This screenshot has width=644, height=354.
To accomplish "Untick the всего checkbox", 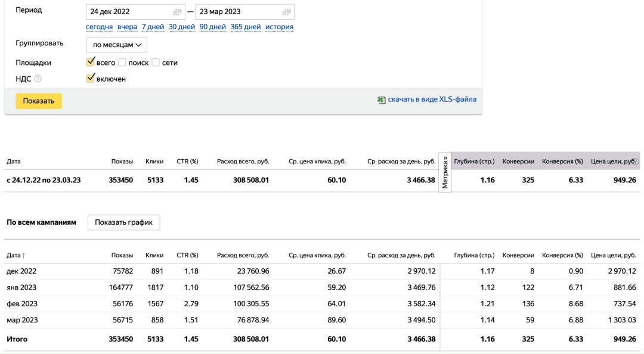I will [91, 62].
